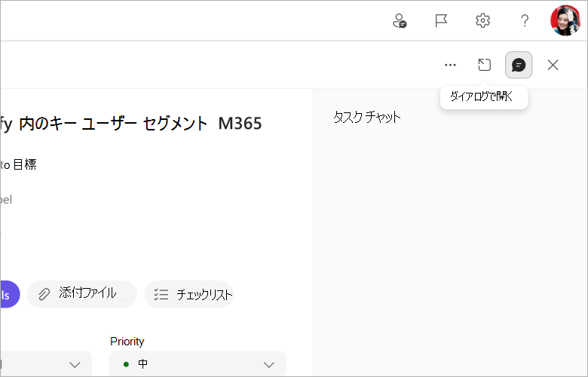
Task: Click the タスク チャット heading
Action: (x=367, y=117)
